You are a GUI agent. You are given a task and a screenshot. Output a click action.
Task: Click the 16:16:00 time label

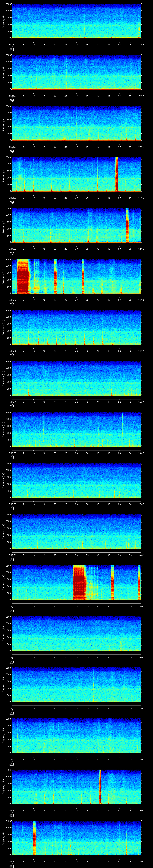[x=12, y=504]
